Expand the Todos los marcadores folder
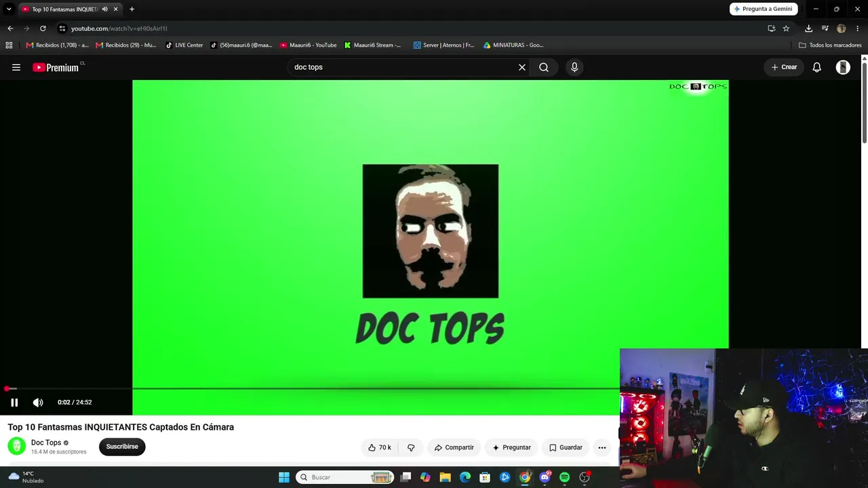Viewport: 868px width, 488px height. [x=830, y=45]
